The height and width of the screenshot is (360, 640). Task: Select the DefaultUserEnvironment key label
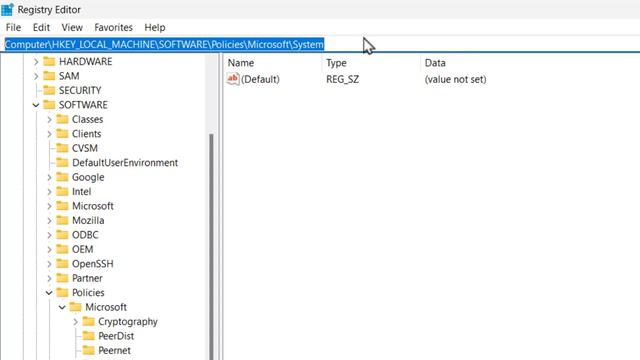coord(125,163)
